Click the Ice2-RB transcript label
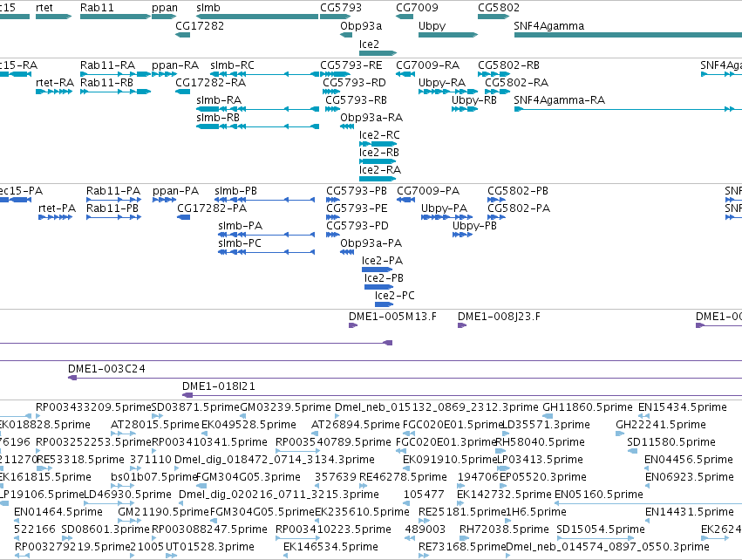This screenshot has height=560, width=742. point(379,153)
